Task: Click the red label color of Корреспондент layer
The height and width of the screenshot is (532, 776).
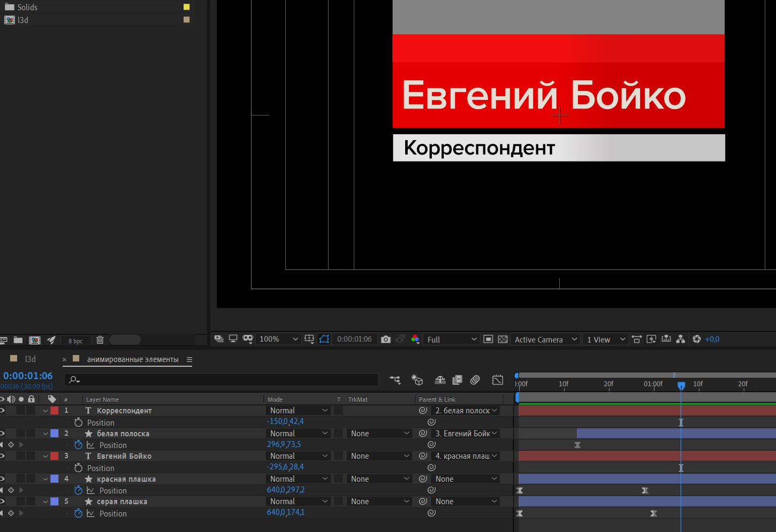Action: pyautogui.click(x=54, y=411)
